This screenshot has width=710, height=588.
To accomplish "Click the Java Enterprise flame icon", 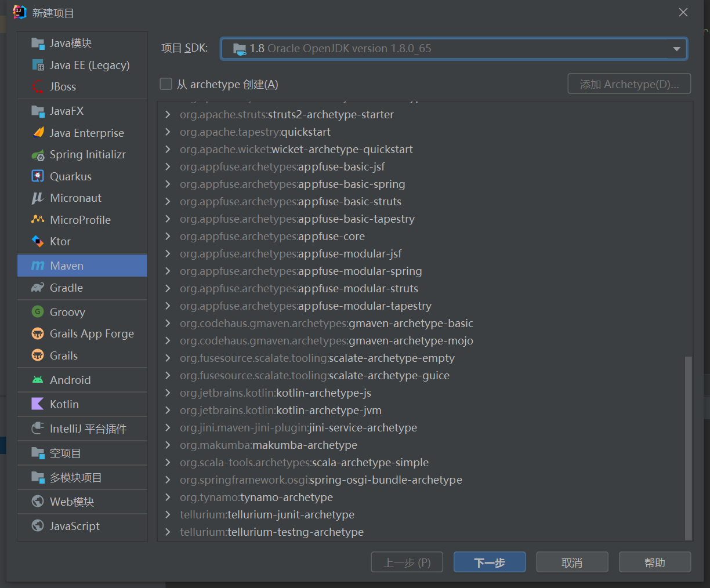I will pyautogui.click(x=38, y=133).
